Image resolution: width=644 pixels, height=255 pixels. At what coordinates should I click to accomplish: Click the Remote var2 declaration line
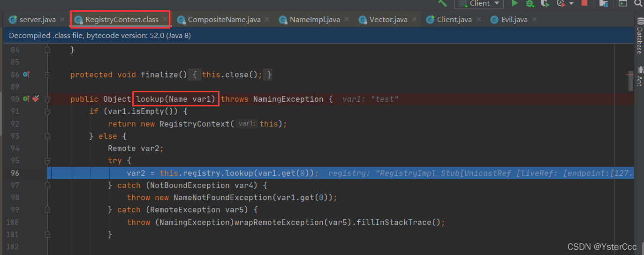pyautogui.click(x=136, y=148)
